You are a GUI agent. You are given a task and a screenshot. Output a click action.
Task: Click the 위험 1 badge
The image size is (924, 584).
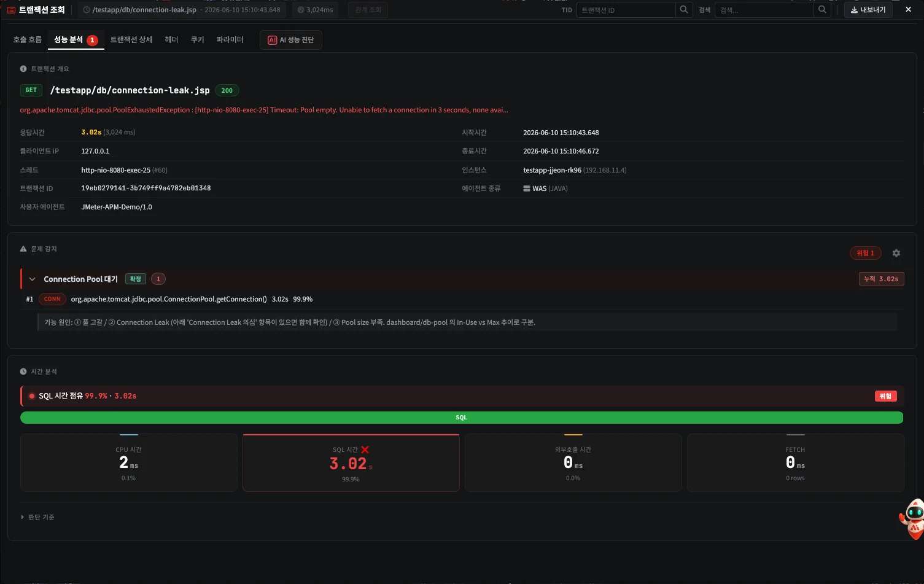[x=866, y=253]
